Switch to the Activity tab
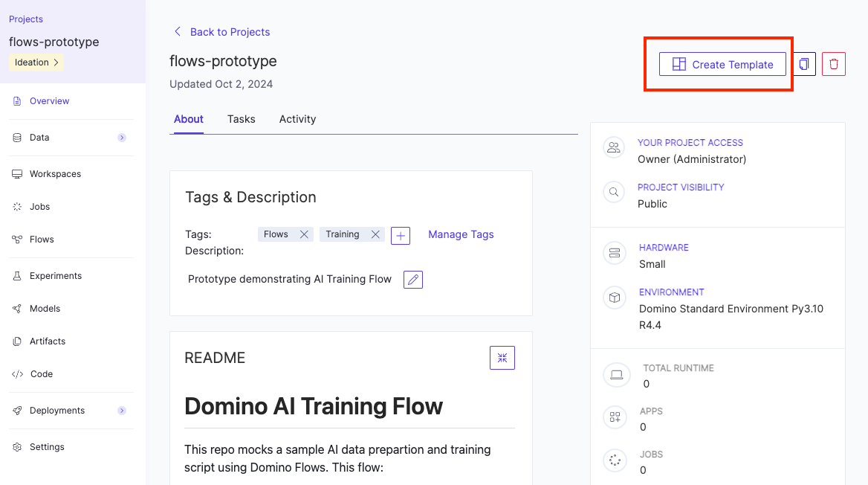868x485 pixels. 297,119
